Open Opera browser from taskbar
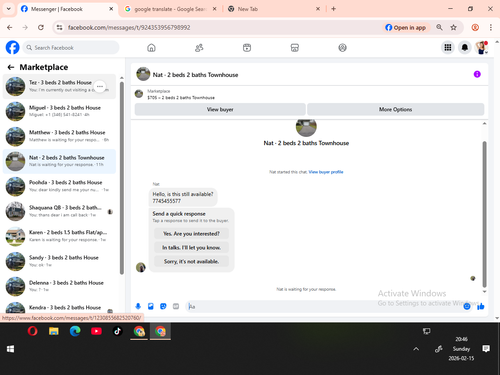Image resolution: width=500 pixels, height=375 pixels. [x=32, y=331]
